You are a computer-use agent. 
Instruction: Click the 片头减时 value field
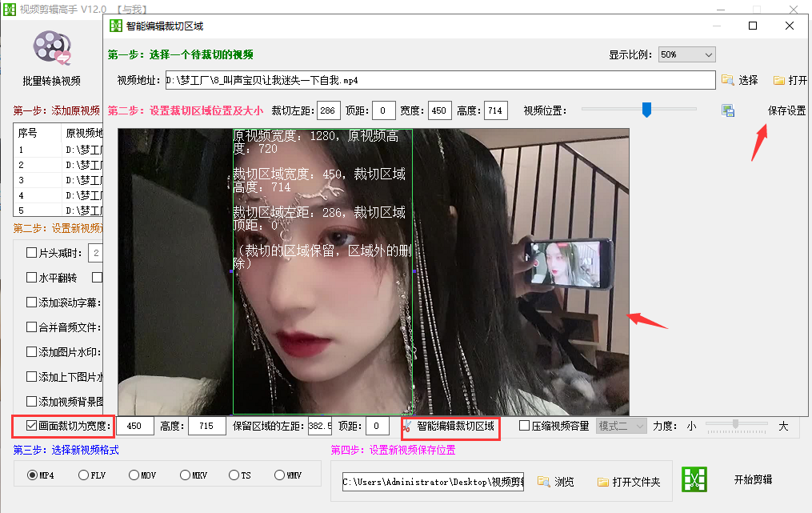pos(96,253)
